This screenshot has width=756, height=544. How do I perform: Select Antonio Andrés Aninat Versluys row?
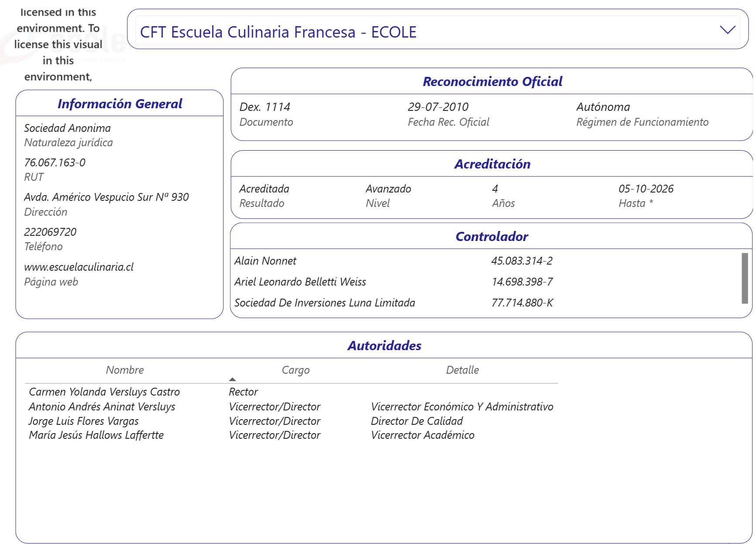pos(102,406)
